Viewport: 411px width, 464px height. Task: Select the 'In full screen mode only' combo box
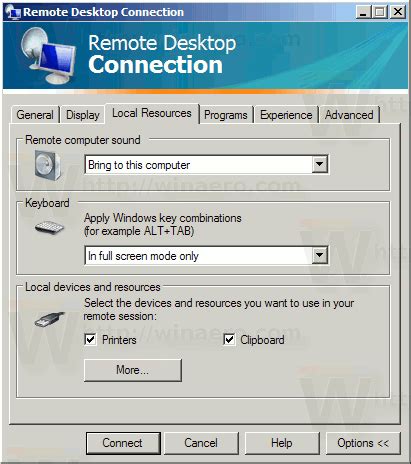tap(207, 256)
